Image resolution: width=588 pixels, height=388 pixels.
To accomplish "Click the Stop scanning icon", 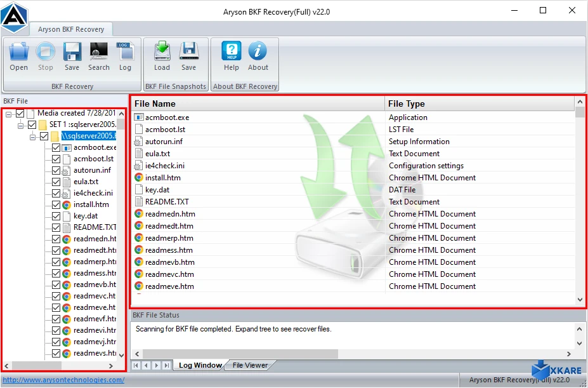I will (x=46, y=57).
